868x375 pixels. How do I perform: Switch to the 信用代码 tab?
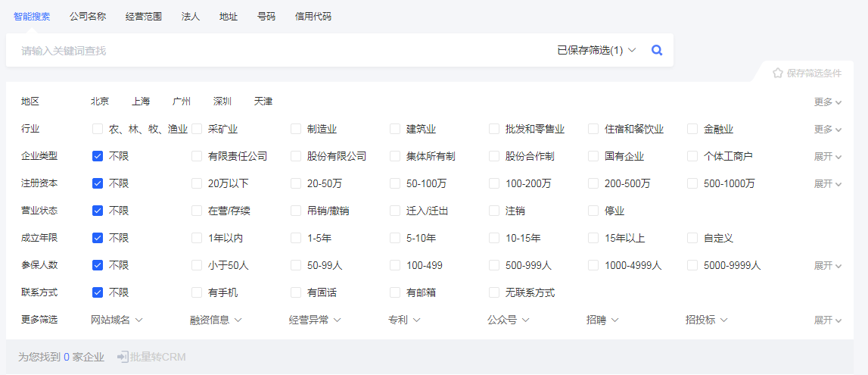coord(313,16)
